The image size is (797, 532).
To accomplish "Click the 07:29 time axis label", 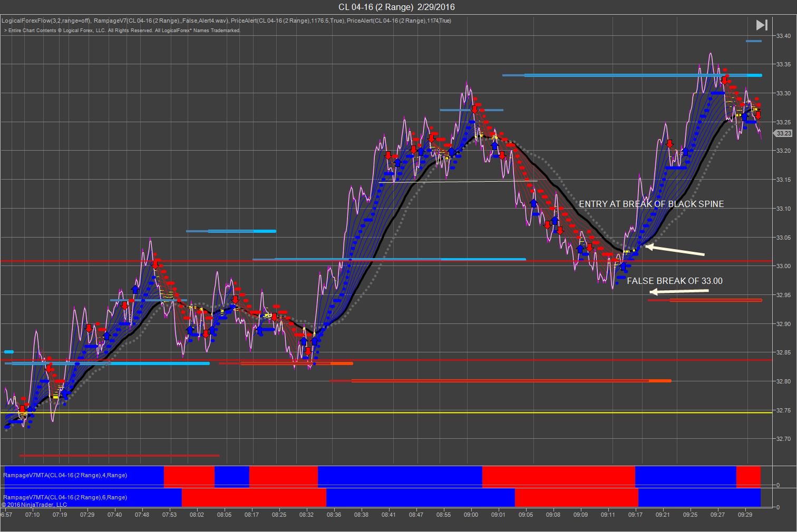I will [88, 515].
